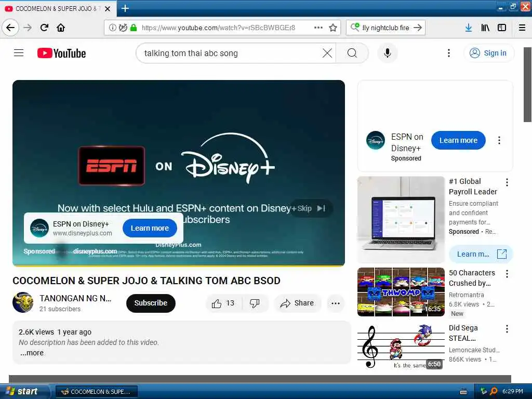Toggle the sidebar view icon
Image resolution: width=532 pixels, height=399 pixels.
[502, 28]
